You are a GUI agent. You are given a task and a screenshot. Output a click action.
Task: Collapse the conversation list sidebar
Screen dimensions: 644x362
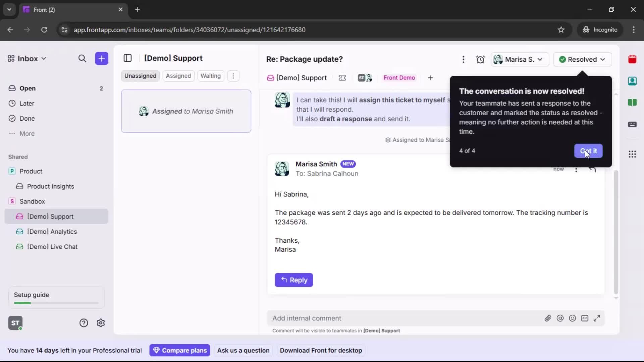[x=127, y=58]
